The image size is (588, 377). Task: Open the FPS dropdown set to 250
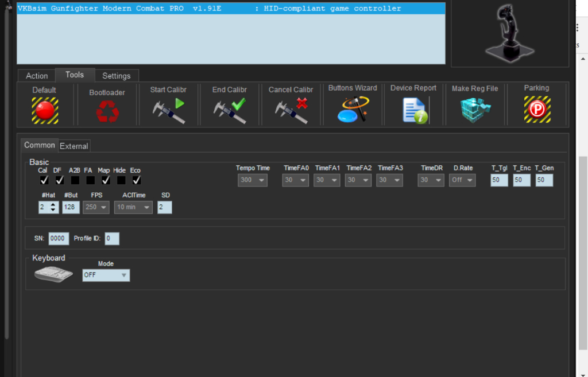tap(96, 207)
